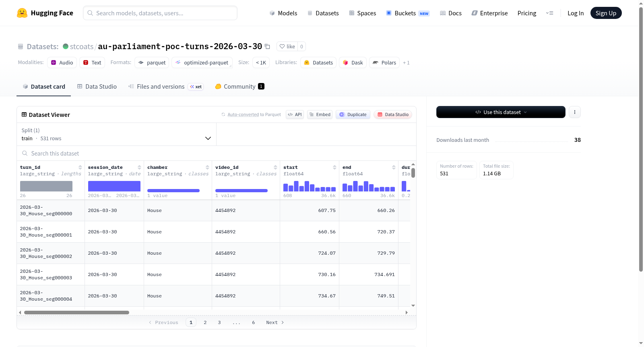Click the Log In link
This screenshot has width=644, height=347.
click(x=576, y=13)
